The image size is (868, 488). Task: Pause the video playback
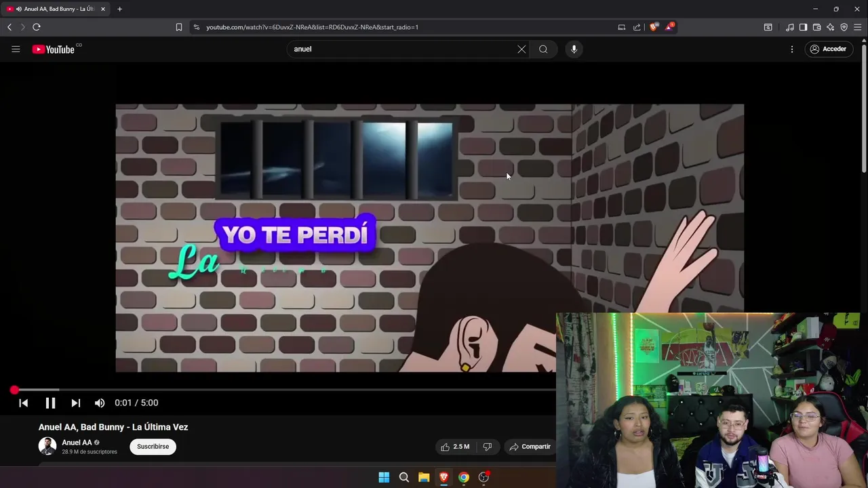coord(50,403)
